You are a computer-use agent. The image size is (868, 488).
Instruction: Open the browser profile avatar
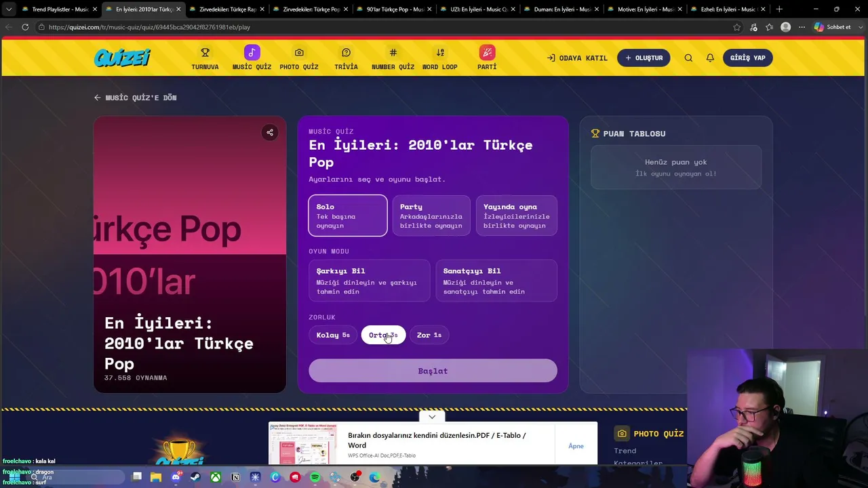[786, 27]
